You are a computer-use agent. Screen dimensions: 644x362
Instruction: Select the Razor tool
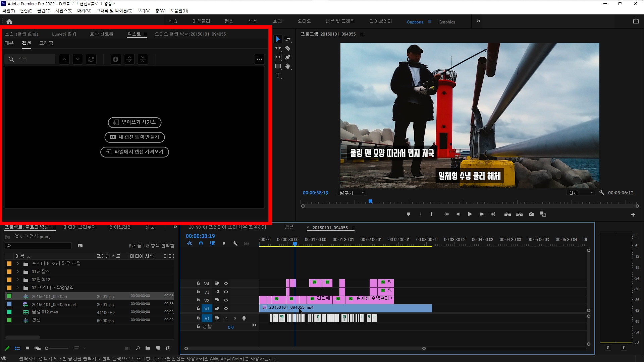tap(288, 48)
